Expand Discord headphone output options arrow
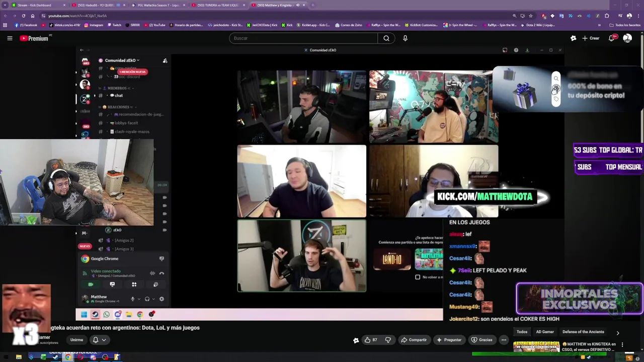The width and height of the screenshot is (644, 362). click(152, 299)
